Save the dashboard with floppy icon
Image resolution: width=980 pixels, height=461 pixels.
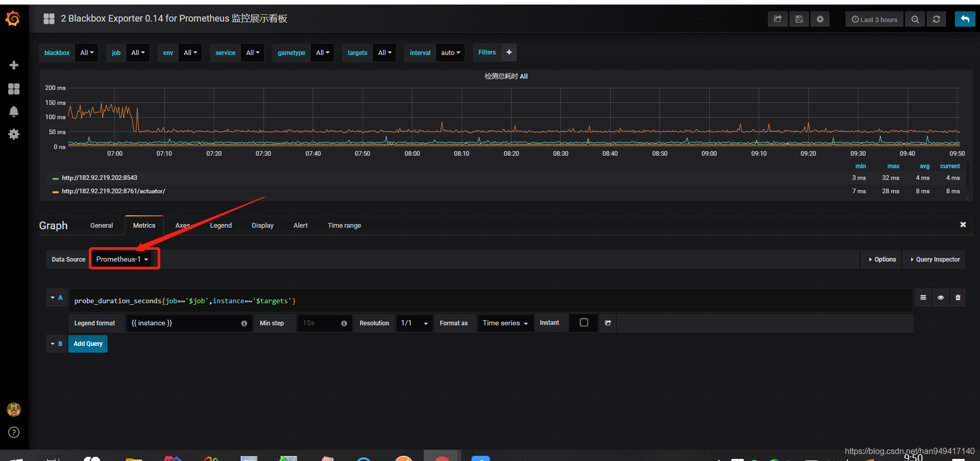(x=799, y=19)
